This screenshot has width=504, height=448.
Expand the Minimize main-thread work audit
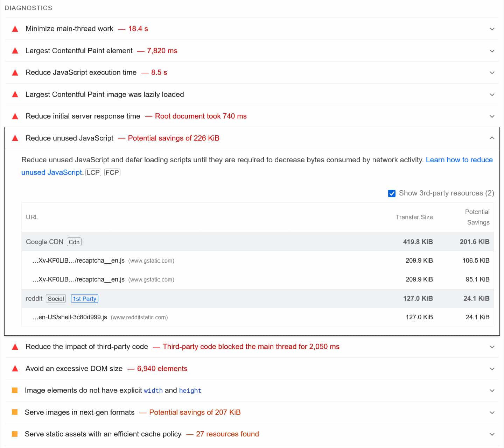point(492,29)
